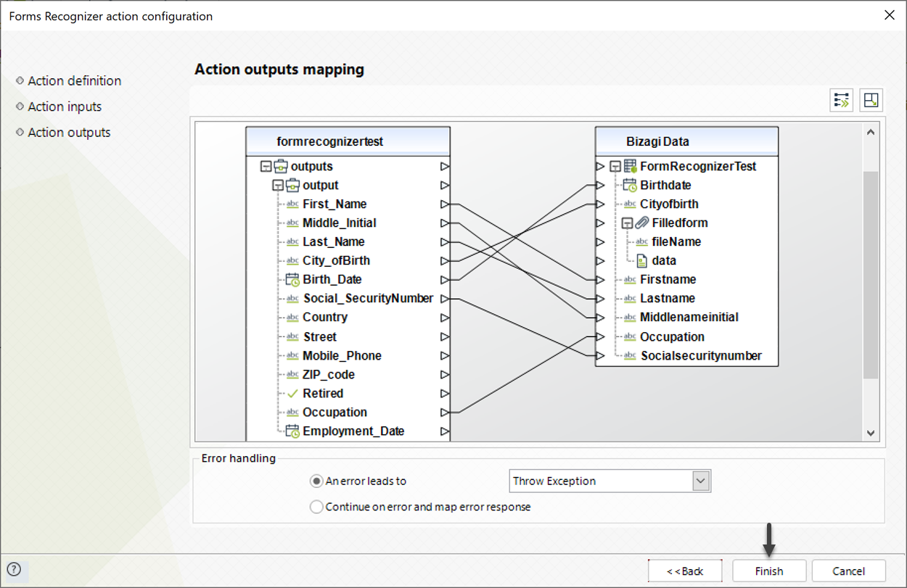Click the Firstname input connector arrow
The image size is (907, 588).
point(600,279)
